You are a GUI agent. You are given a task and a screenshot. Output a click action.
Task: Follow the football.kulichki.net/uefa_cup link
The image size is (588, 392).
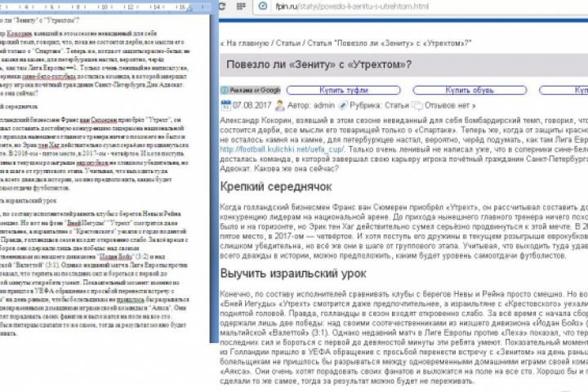coord(282,149)
